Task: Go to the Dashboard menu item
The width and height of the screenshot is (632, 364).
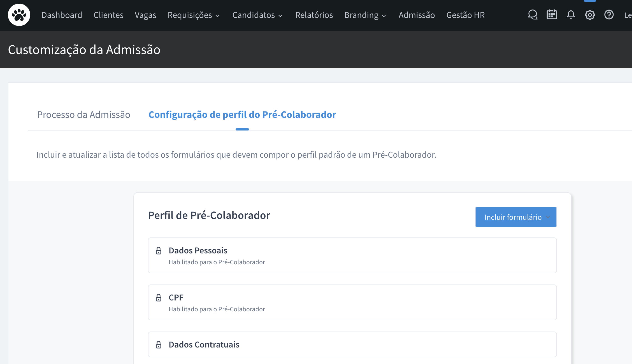Action: pyautogui.click(x=62, y=15)
